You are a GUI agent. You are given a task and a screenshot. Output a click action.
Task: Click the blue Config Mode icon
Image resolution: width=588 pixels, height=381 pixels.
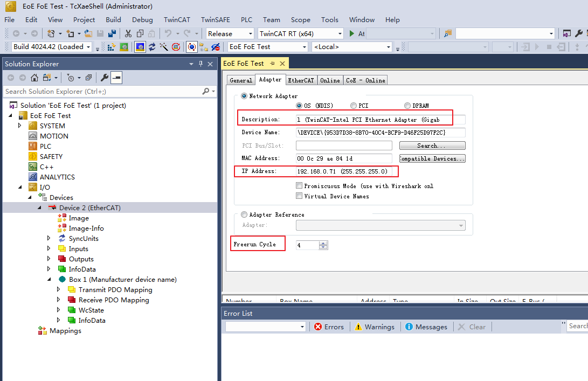click(x=140, y=47)
